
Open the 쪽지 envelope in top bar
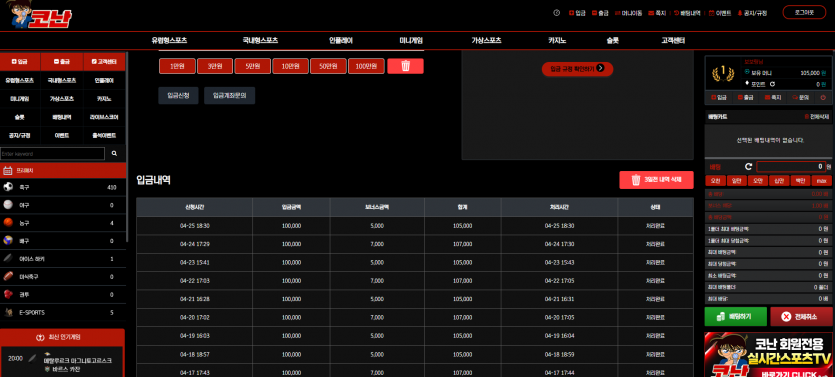(657, 13)
